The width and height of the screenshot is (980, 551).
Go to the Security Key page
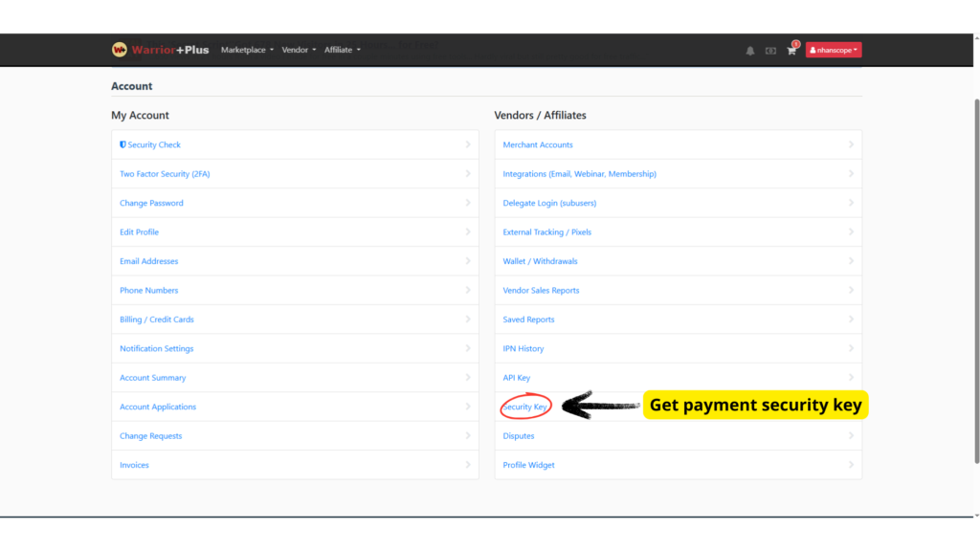(x=525, y=407)
